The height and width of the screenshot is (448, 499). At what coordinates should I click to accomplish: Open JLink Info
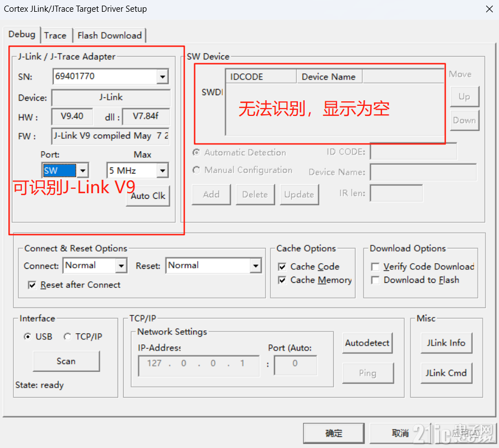(446, 343)
